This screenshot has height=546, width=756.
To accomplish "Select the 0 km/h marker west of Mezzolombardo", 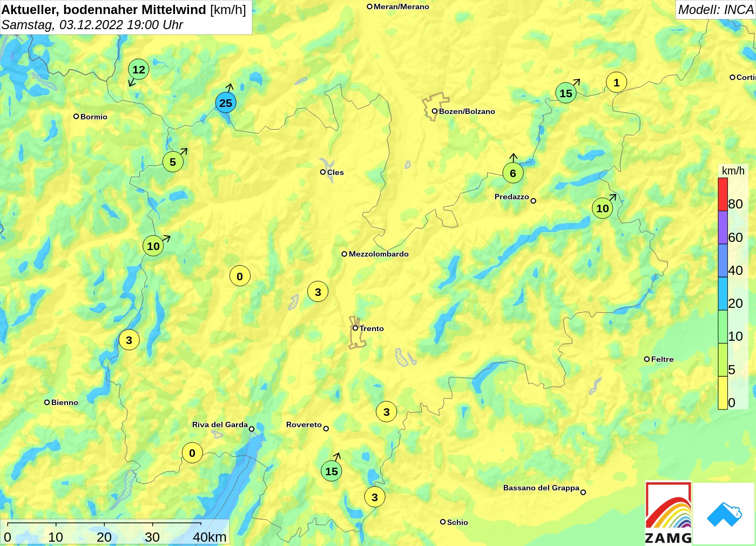I will tap(240, 276).
